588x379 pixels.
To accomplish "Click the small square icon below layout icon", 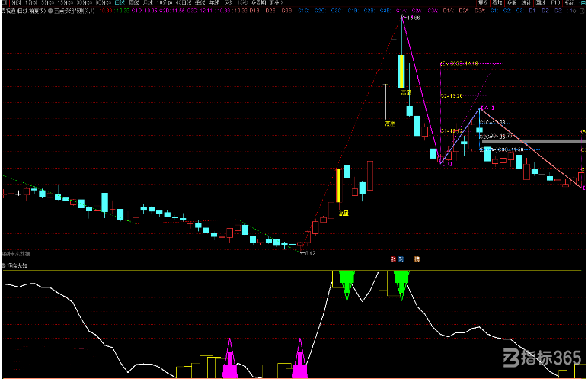I will click(583, 11).
